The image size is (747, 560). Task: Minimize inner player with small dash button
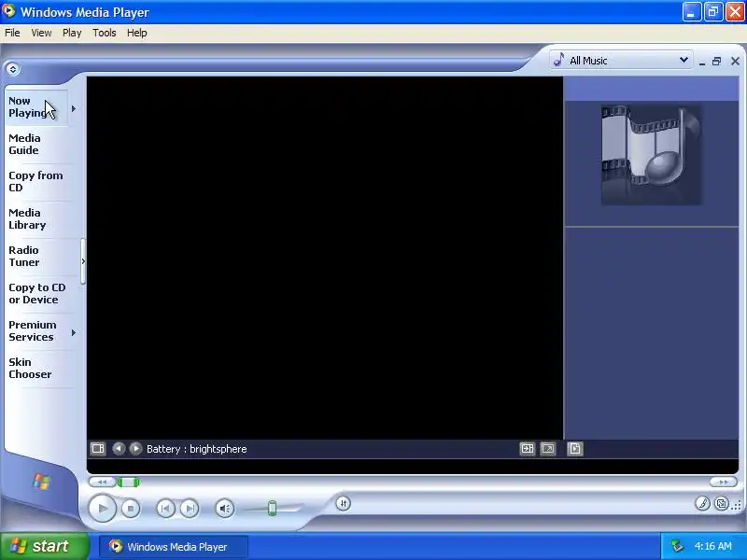pos(702,62)
